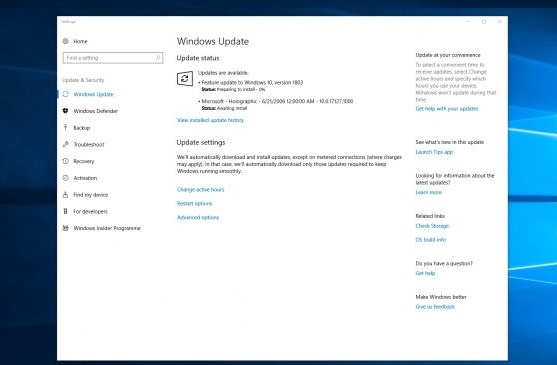The height and width of the screenshot is (365, 557).
Task: Click Get help with your updates
Action: click(x=447, y=109)
